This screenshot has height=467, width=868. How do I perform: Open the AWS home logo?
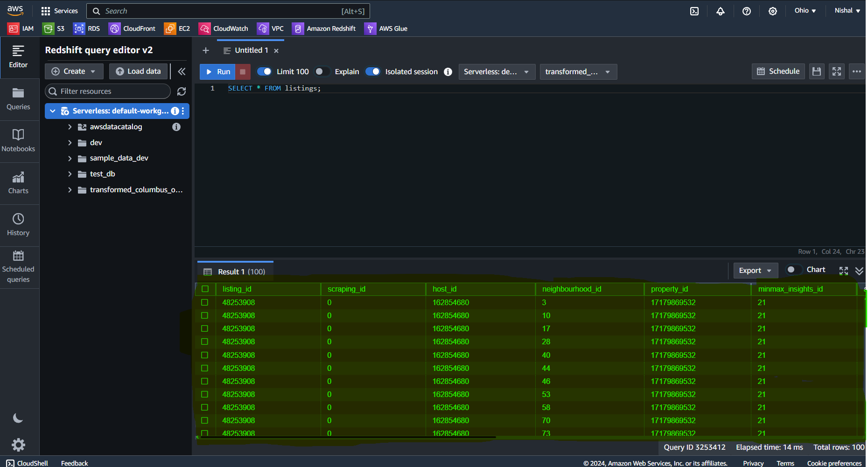click(15, 10)
